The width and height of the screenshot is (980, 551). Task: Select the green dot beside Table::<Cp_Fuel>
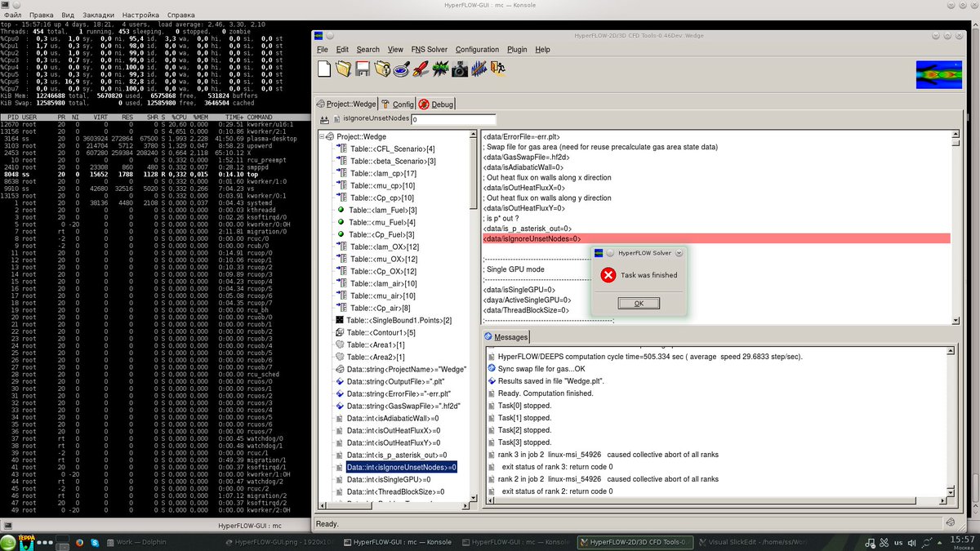pyautogui.click(x=341, y=234)
